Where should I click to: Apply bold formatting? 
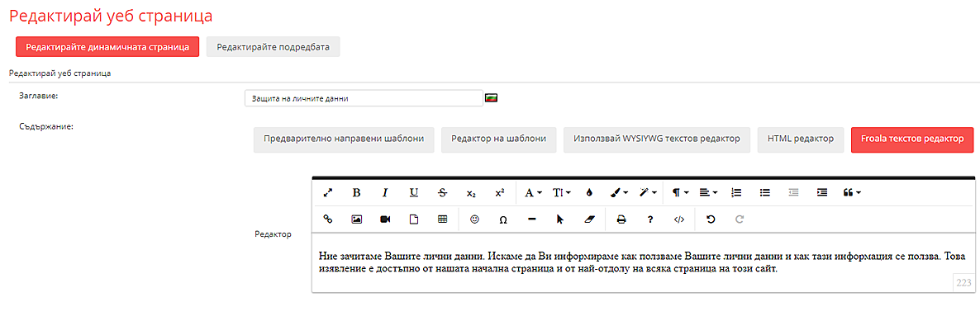(x=356, y=193)
